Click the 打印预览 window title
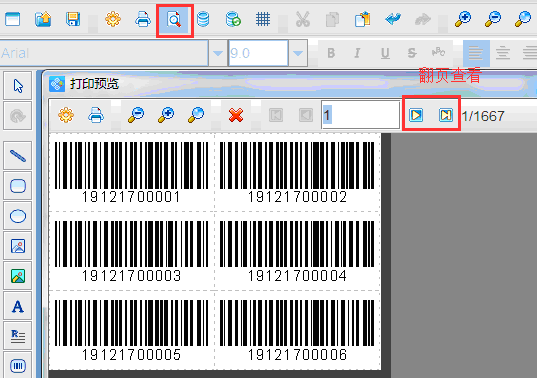The height and width of the screenshot is (378, 537). (94, 84)
